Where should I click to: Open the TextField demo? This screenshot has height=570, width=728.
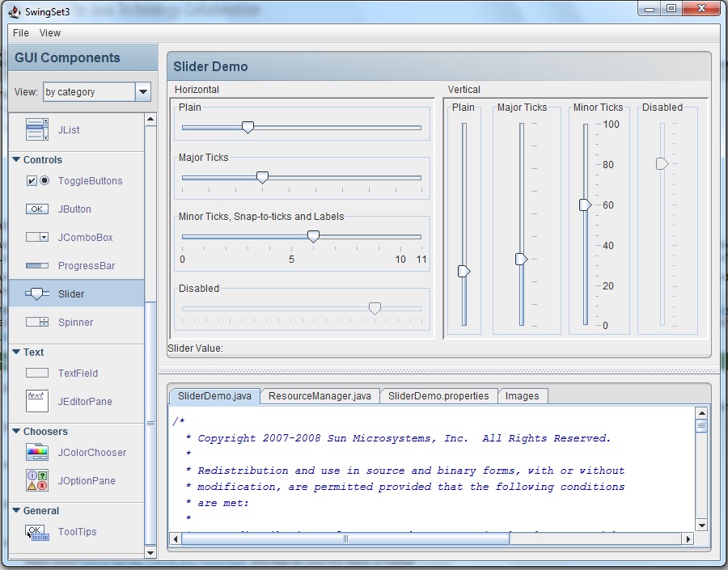(78, 374)
